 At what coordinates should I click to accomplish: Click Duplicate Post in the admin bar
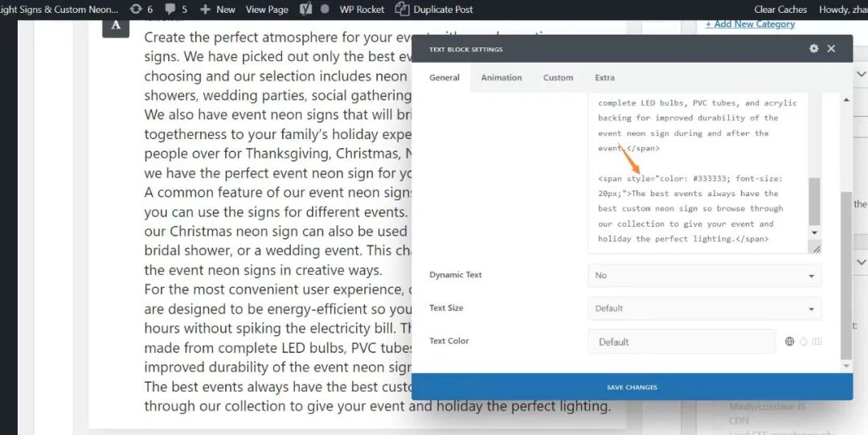434,10
